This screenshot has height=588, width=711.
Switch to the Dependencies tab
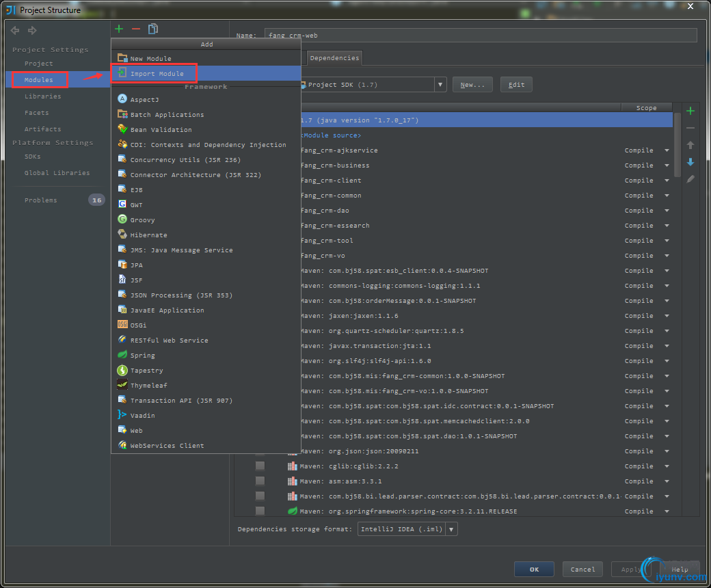[334, 58]
